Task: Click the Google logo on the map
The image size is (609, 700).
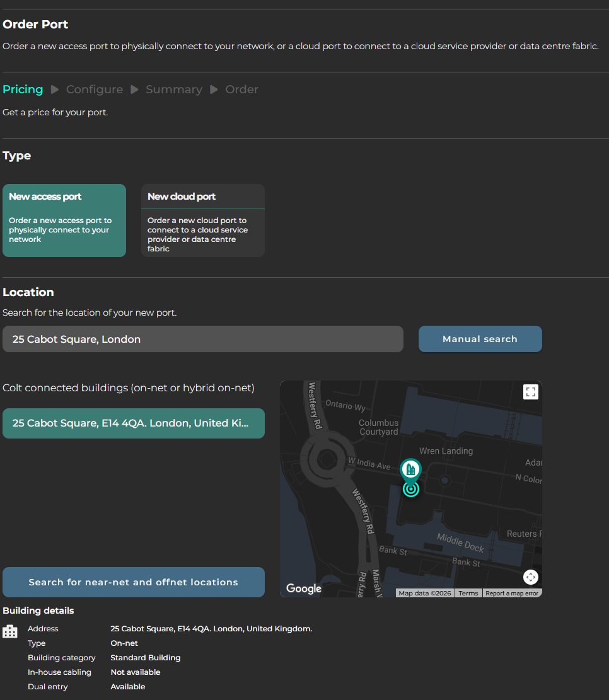Action: 304,588
